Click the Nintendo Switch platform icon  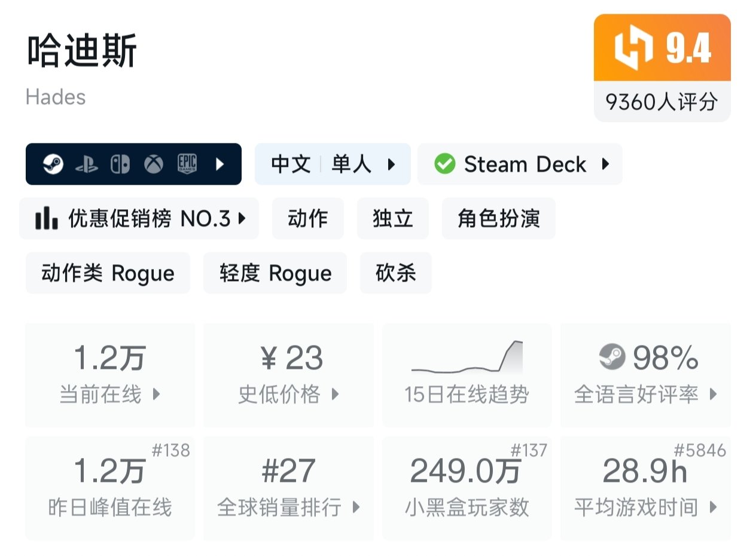[120, 164]
